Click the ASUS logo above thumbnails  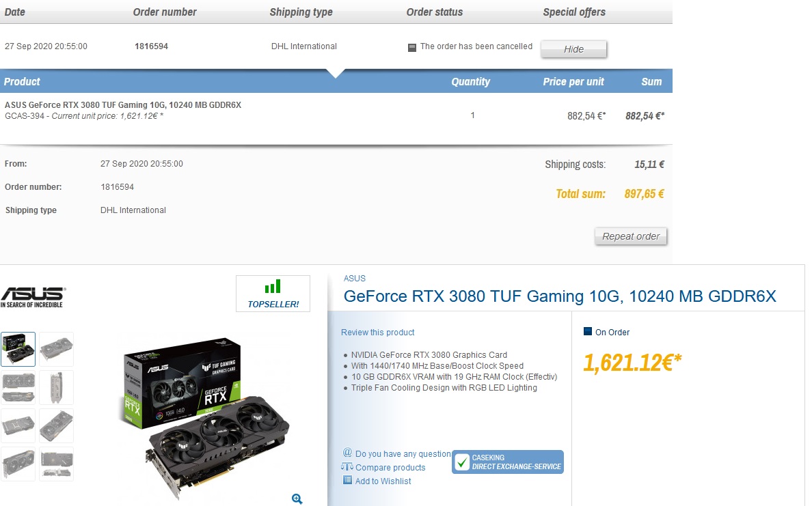click(x=33, y=297)
